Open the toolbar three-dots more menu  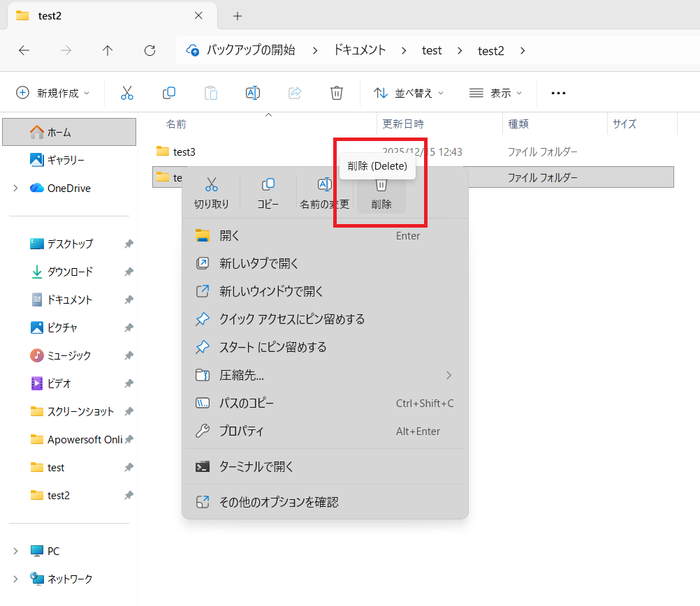tap(558, 93)
